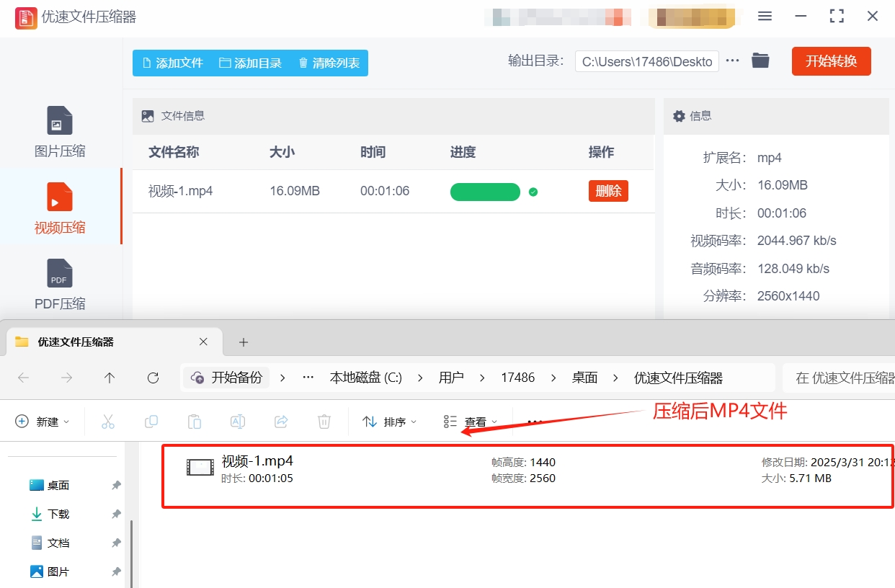Expand the chevron after 桌面 breadcrumb

[616, 378]
